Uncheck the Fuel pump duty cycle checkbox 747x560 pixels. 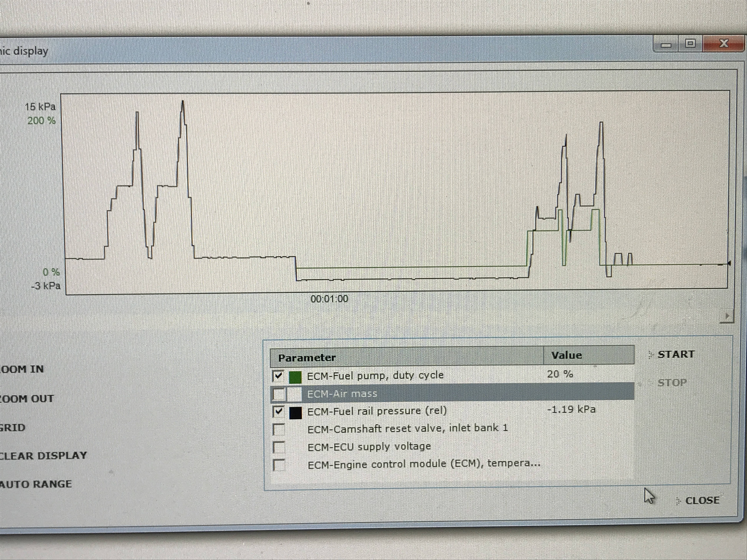[278, 376]
